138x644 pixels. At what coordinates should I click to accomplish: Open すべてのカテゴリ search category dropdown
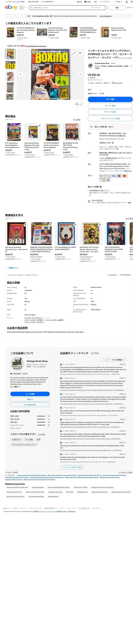pos(98,8)
